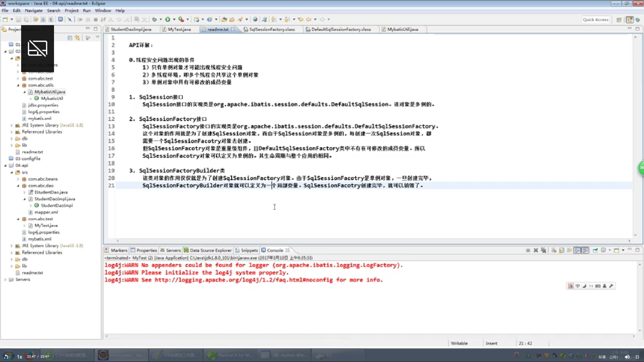The height and width of the screenshot is (362, 644).
Task: Click the wrench icon on IME toolbar
Action: (x=611, y=286)
